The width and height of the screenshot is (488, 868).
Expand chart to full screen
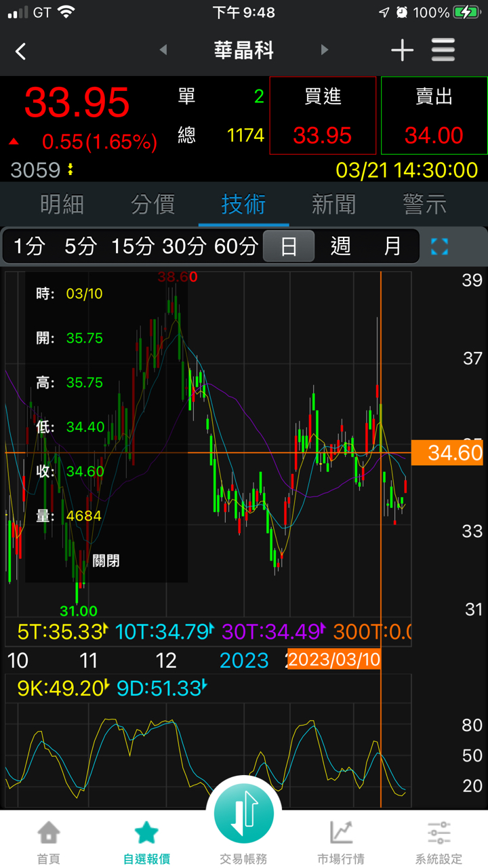[x=439, y=246]
